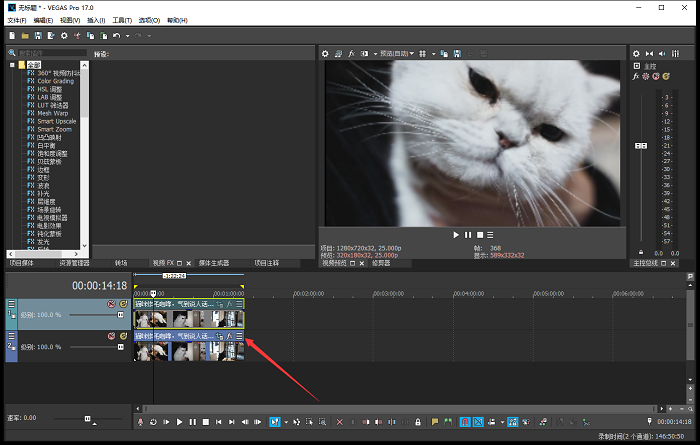Image resolution: width=700 pixels, height=445 pixels.
Task: Collapse the 全部 FX tree folder
Action: click(x=12, y=65)
